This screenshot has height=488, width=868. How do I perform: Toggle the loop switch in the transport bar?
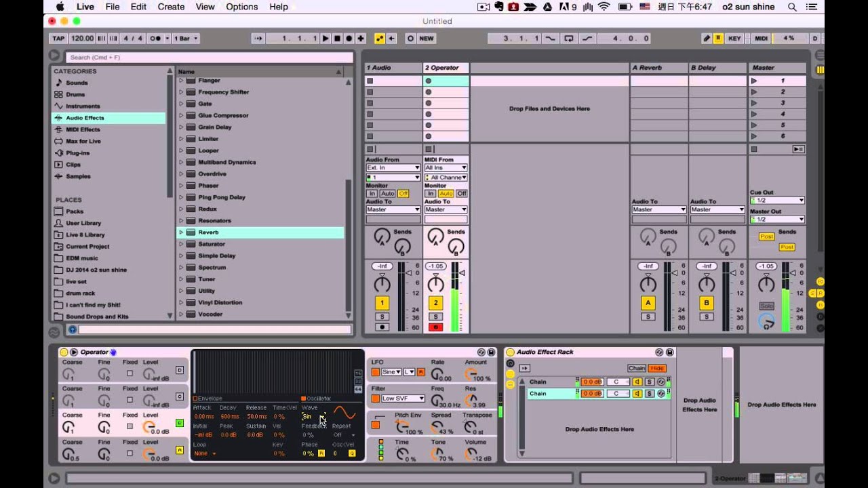tap(569, 39)
